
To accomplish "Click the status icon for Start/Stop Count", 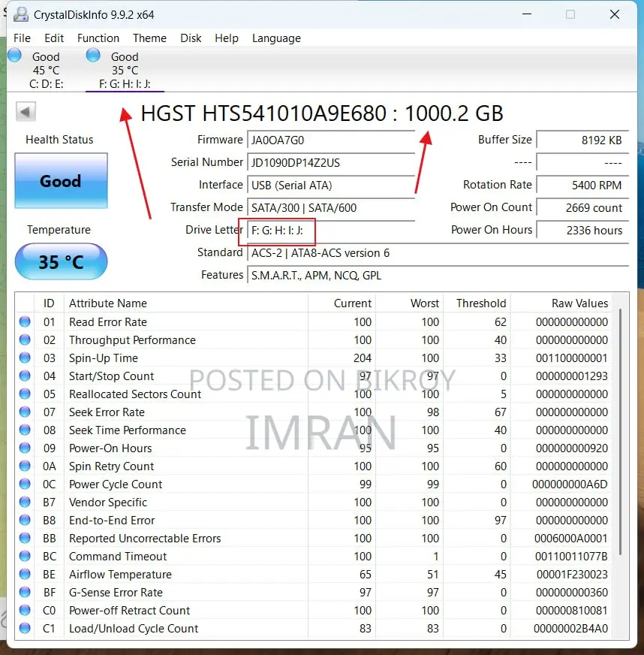I will coord(25,375).
